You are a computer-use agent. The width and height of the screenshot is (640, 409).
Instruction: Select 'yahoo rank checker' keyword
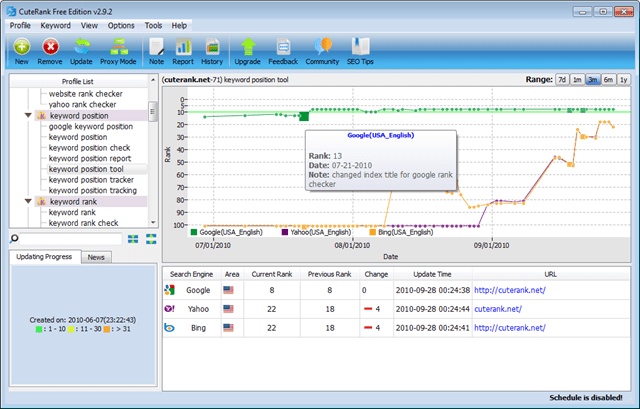(x=82, y=104)
